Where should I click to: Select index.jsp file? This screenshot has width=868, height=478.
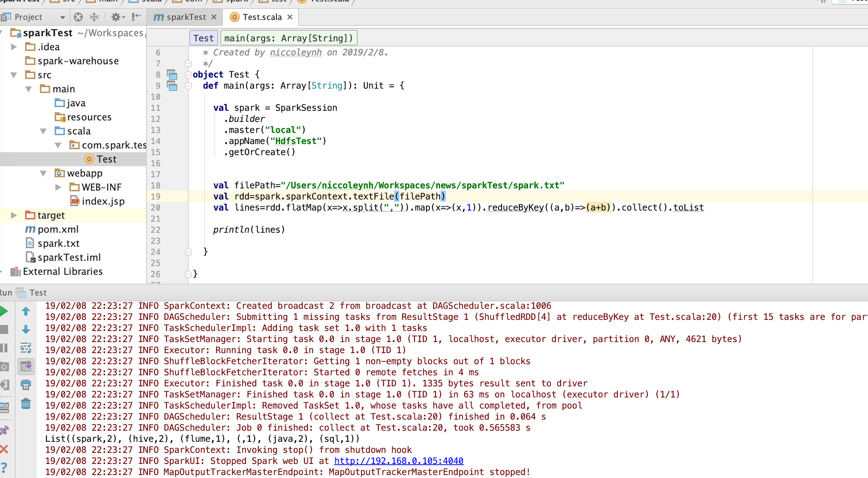click(97, 201)
